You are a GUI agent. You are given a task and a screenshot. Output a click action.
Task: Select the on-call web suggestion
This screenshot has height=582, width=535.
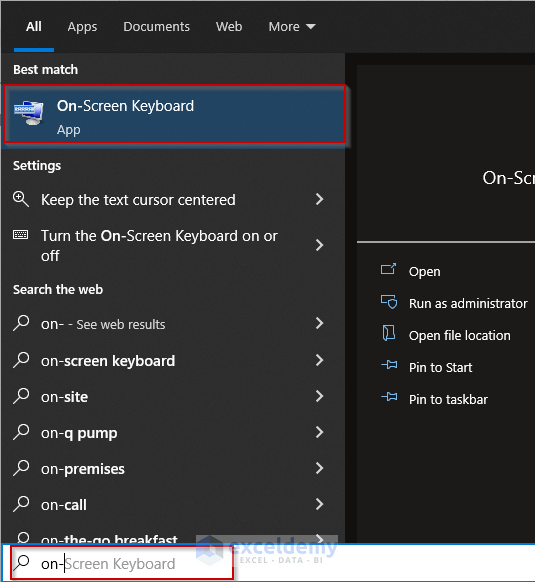[x=173, y=504]
